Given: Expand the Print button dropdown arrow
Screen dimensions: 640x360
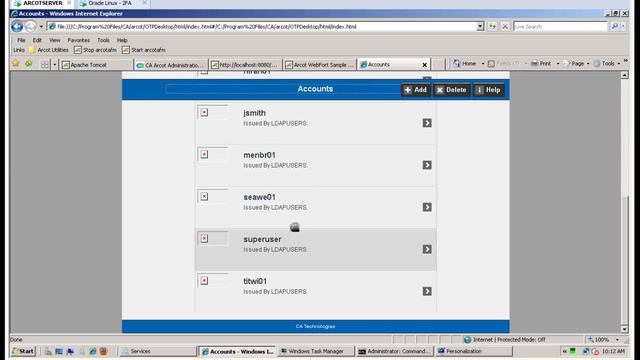Looking at the screenshot, I should tap(558, 64).
